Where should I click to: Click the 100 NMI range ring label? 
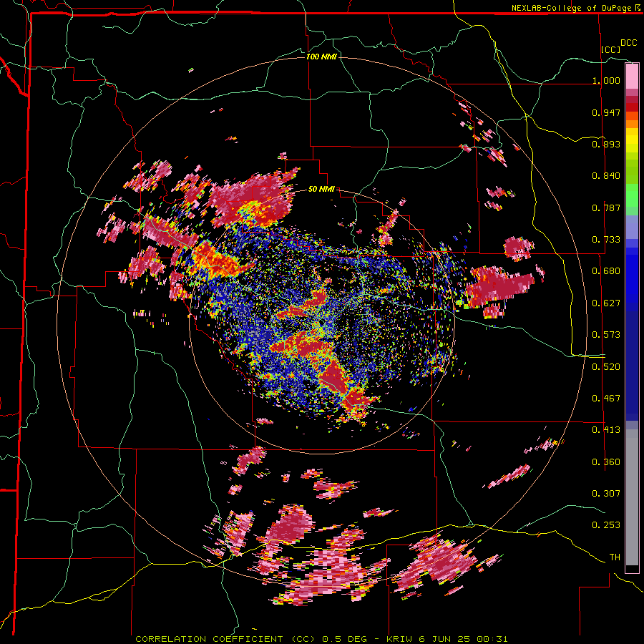(321, 57)
